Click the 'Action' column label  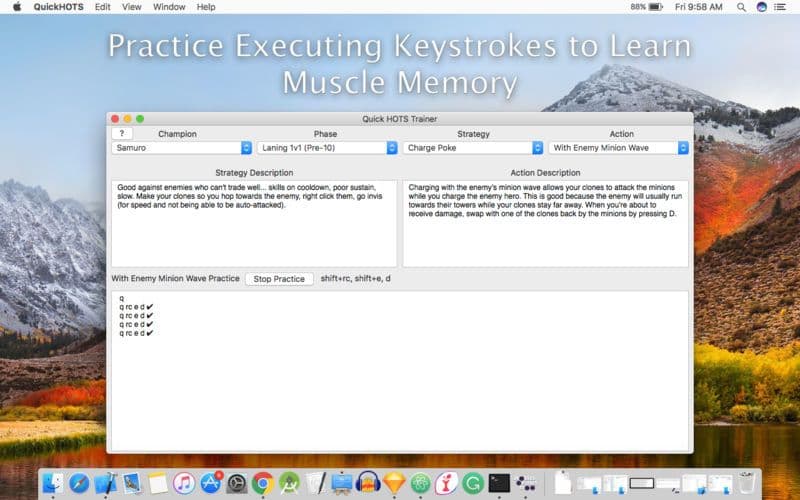tap(621, 134)
